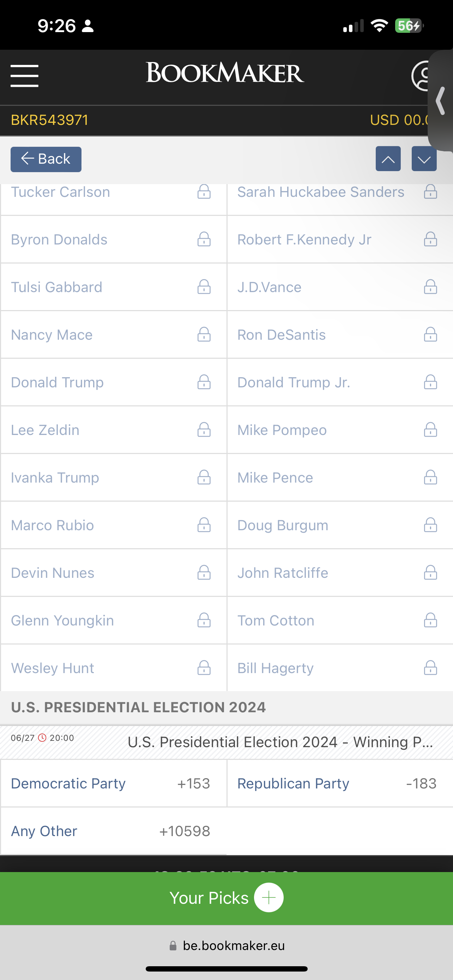453x980 pixels.
Task: Open the Winning Party event title row
Action: click(226, 742)
